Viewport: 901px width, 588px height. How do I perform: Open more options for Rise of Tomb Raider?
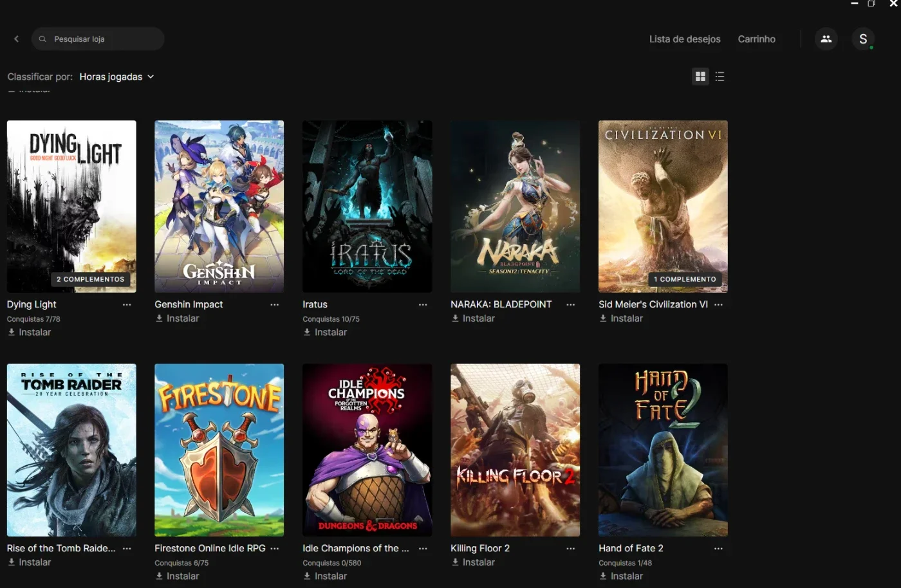(x=127, y=549)
